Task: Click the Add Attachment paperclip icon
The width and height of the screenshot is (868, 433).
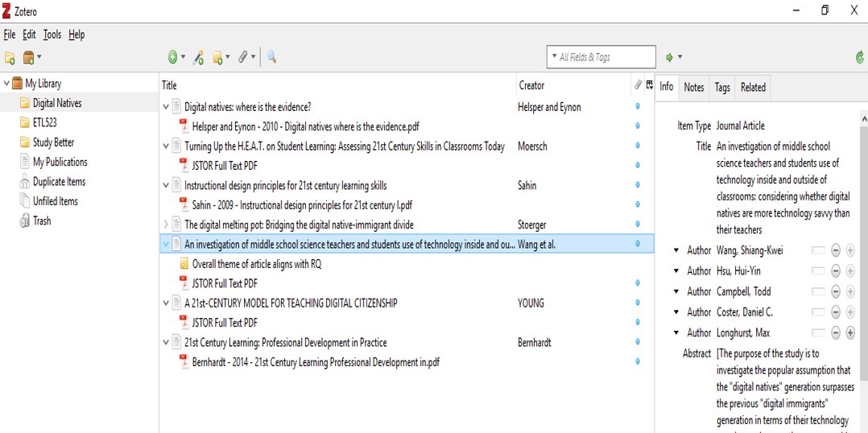Action: [x=242, y=56]
